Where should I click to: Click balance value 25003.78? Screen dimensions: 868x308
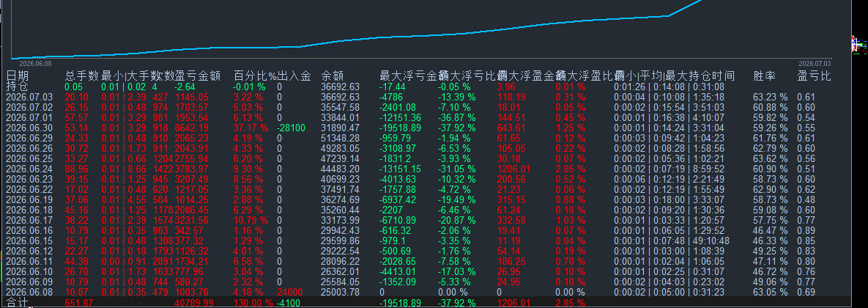click(x=341, y=293)
